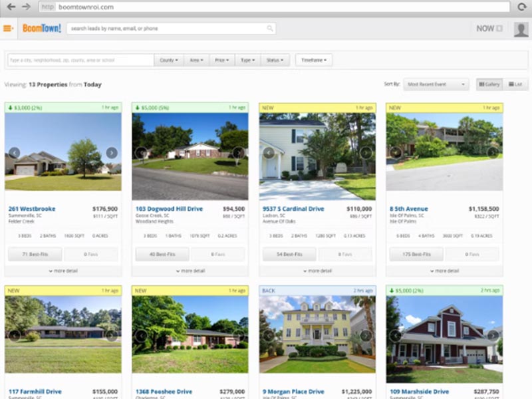Viewport: 532px width, 399px height.
Task: Open 9 Morgan Place Drive listing link
Action: click(x=293, y=392)
